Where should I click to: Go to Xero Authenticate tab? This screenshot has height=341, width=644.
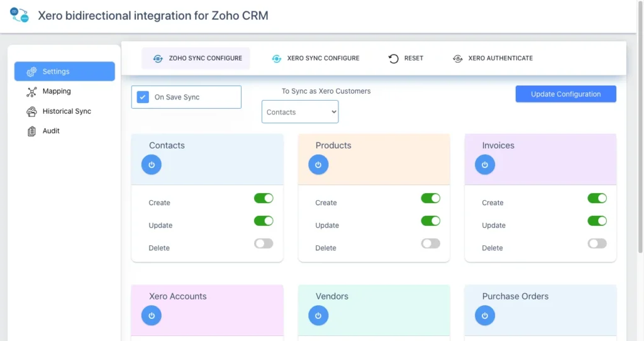coord(493,59)
